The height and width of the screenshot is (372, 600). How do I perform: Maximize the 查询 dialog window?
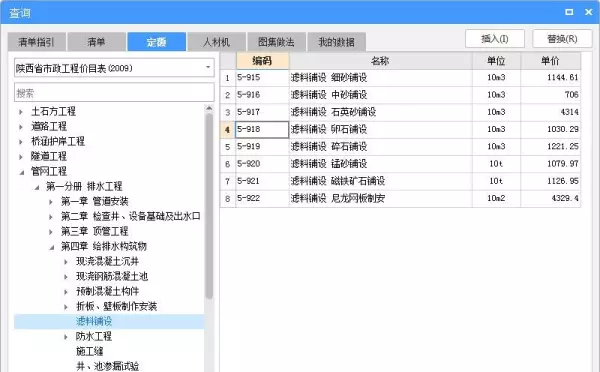pos(569,12)
